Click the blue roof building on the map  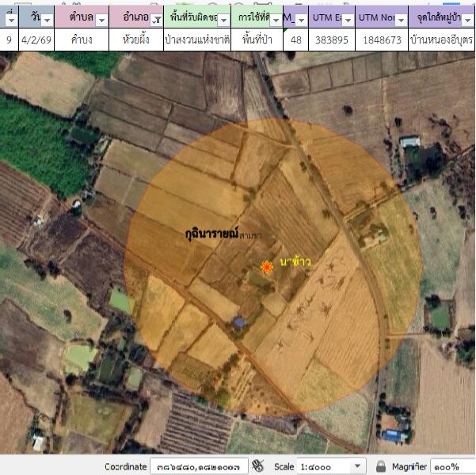point(239,322)
